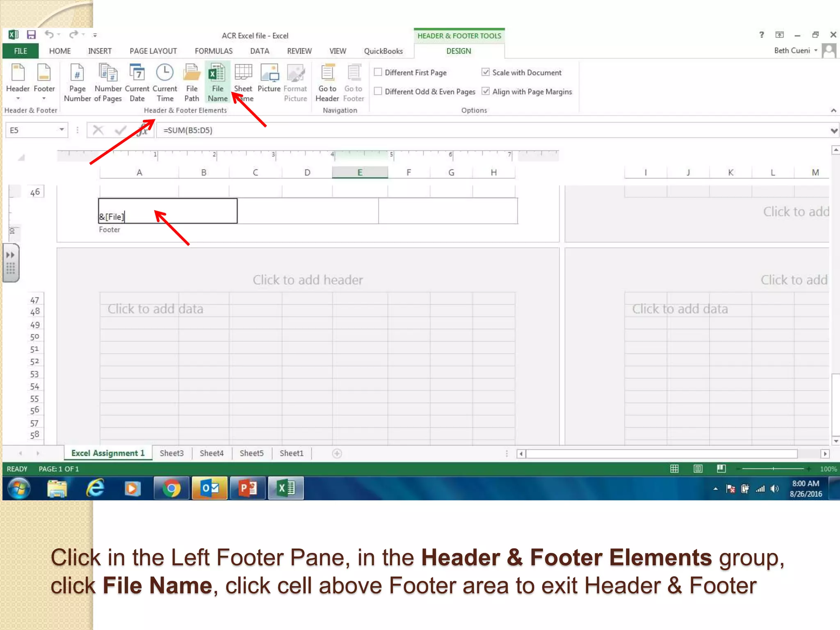Open Customize Quick Access Toolbar dropdown
Viewport: 840px width, 630px height.
[x=95, y=35]
